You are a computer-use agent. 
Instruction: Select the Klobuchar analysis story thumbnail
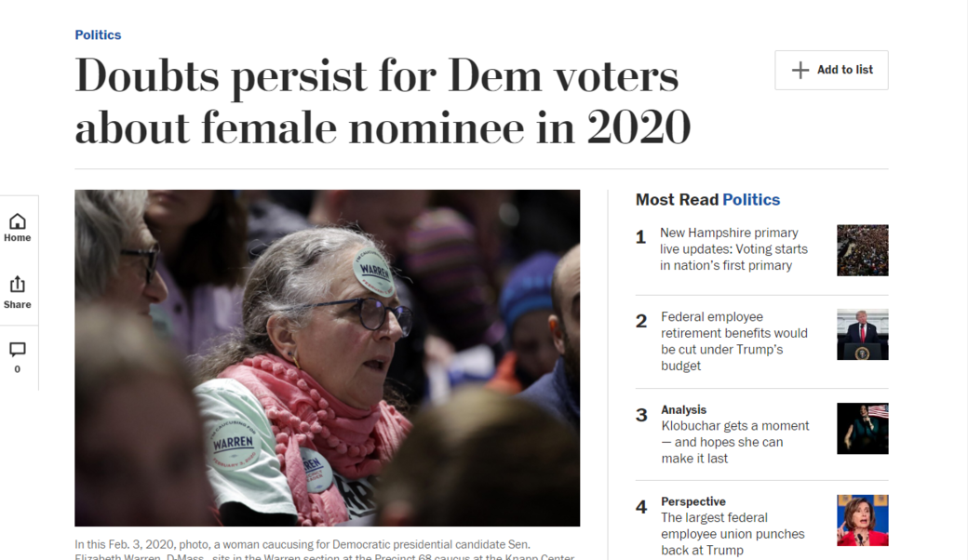point(862,428)
